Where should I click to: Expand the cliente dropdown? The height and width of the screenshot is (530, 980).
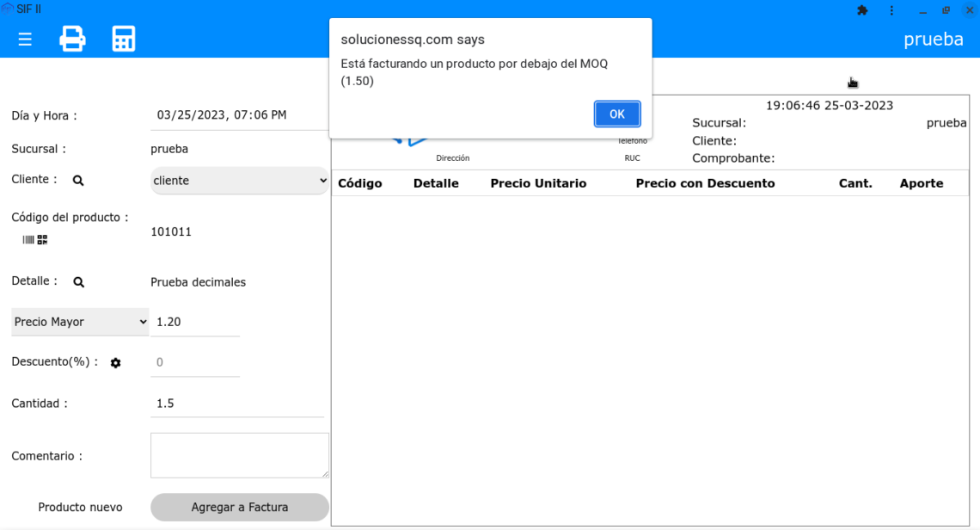click(240, 181)
